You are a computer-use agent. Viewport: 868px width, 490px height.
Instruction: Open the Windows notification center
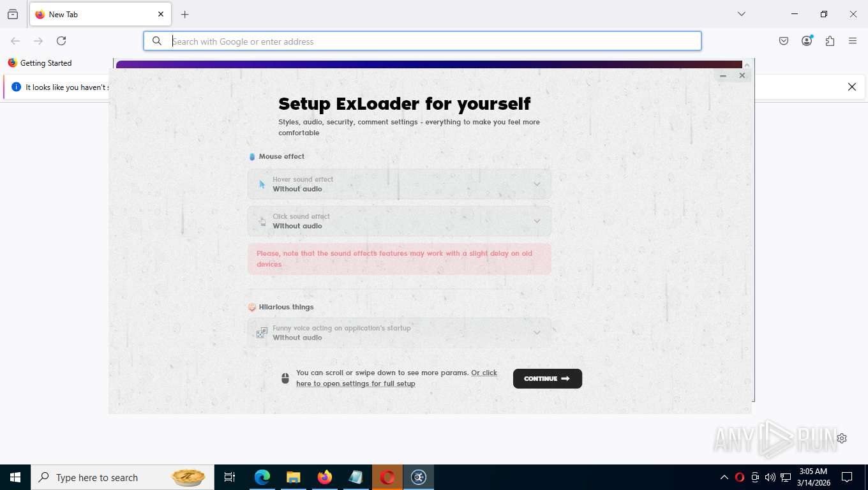[x=847, y=477]
